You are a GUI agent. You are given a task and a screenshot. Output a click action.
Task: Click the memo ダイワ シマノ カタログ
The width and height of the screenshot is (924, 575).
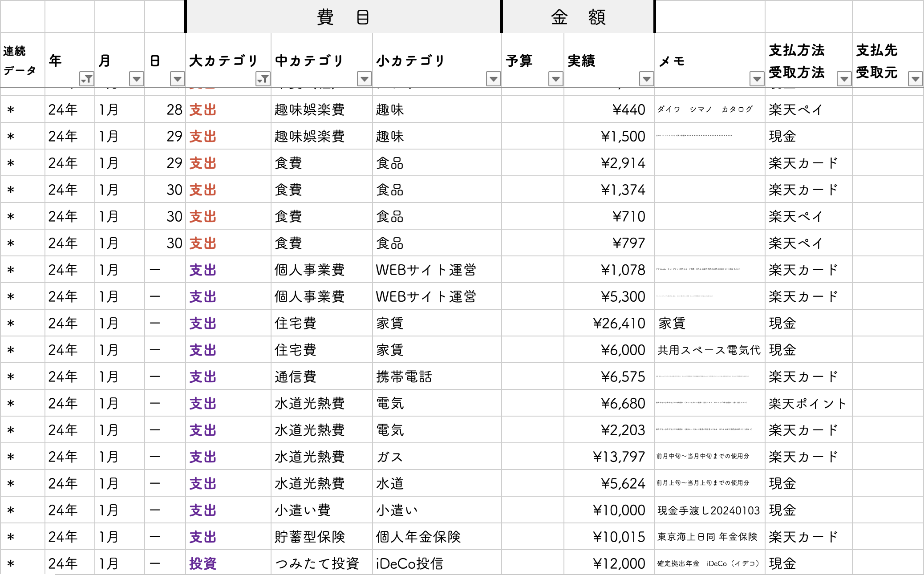click(x=705, y=109)
